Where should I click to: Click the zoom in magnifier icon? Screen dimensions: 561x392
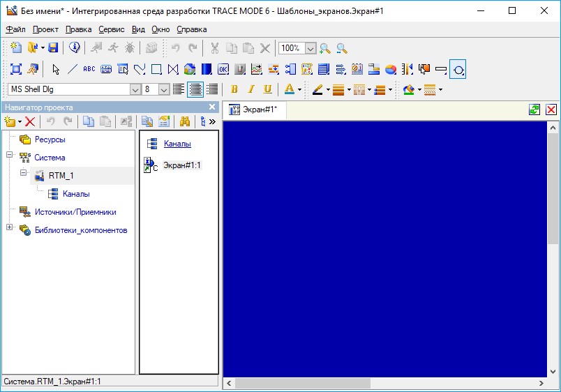[325, 48]
